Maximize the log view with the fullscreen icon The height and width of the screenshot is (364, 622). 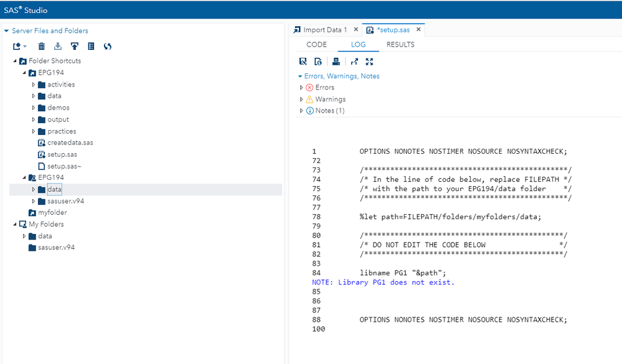coord(370,62)
